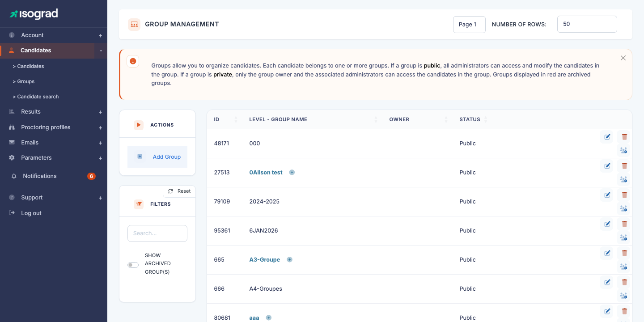Screen dimensions: 644x322
Task: Click the Filters funnel icon
Action: (139, 204)
